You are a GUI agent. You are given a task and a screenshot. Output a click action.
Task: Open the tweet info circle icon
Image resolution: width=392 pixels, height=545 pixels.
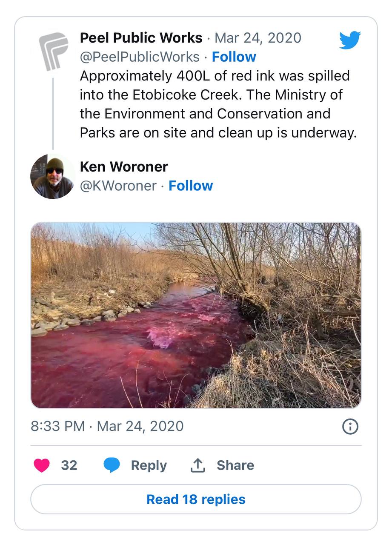point(350,427)
